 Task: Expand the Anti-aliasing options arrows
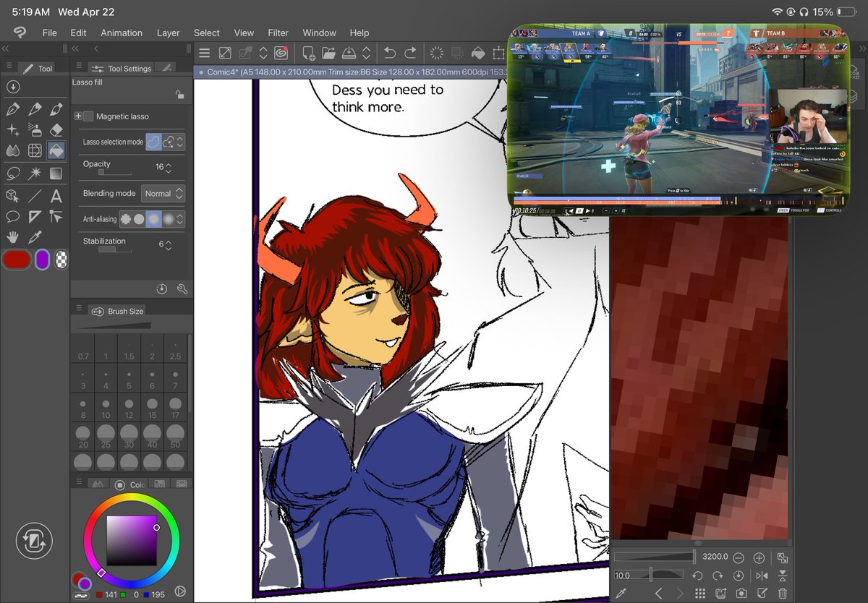180,218
